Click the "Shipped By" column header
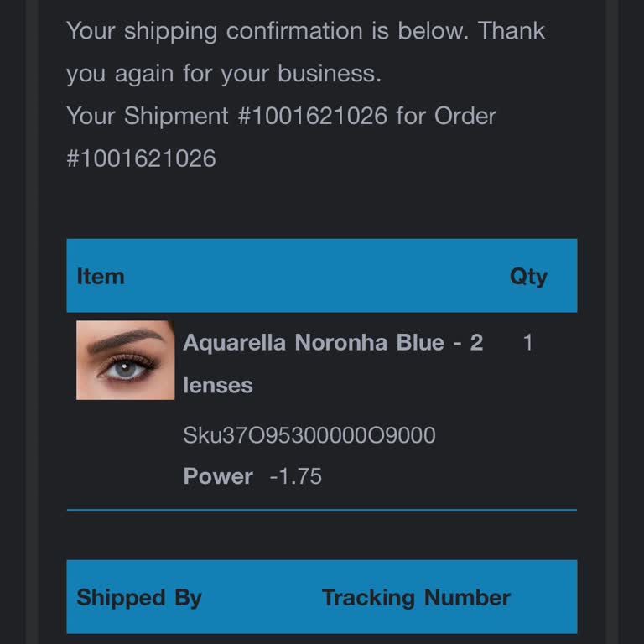The image size is (644, 644). 139,597
